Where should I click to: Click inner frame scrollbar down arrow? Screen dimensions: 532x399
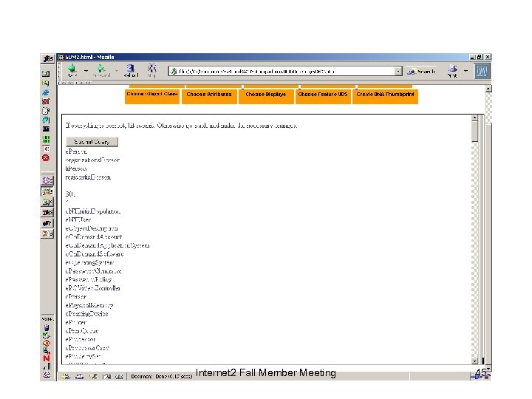(474, 361)
